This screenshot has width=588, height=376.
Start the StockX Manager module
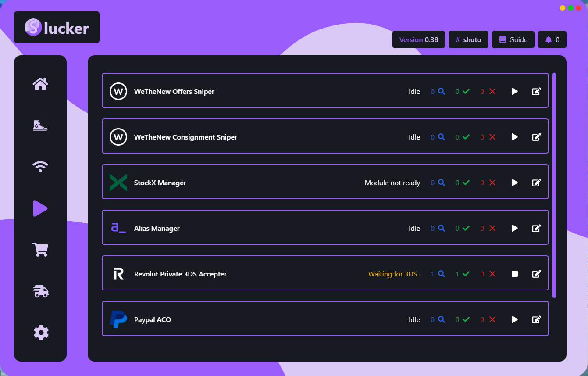point(515,183)
